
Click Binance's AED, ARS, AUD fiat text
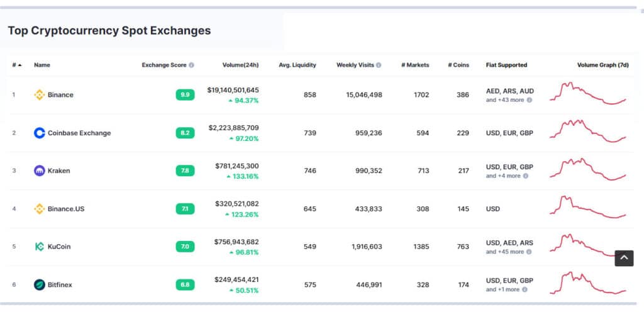click(509, 91)
